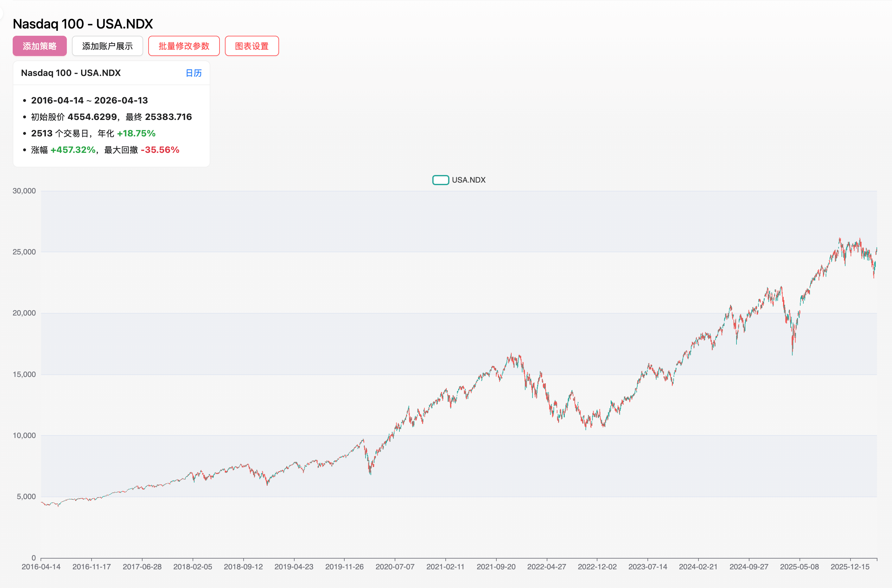Open 批量修改参数 batch parameter editor
The width and height of the screenshot is (892, 588).
[x=183, y=46]
